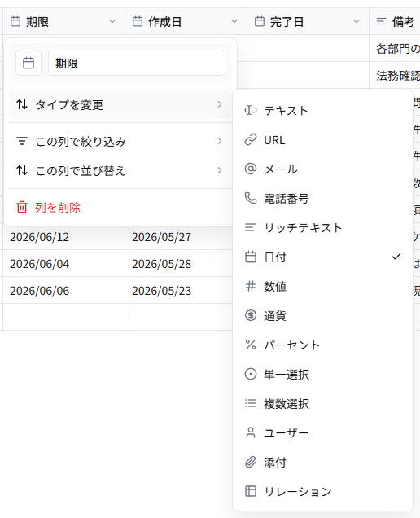
Task: Click the 2026/05/28 creation date cell
Action: [179, 263]
